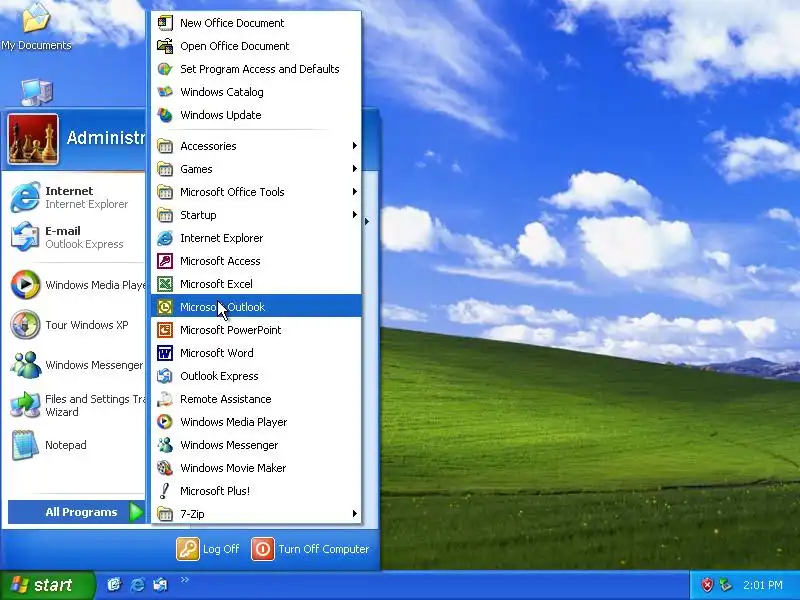
Task: Open Files and Settings Transfer Wizard icon
Action: click(25, 405)
